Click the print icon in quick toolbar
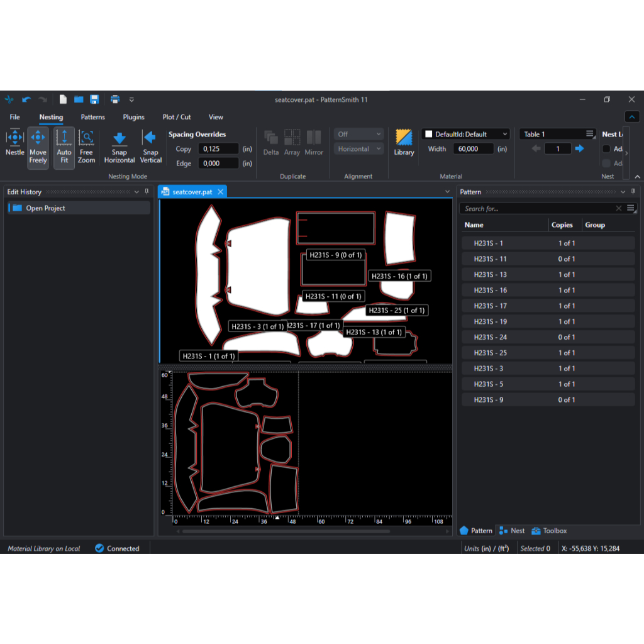644x644 pixels. tap(115, 99)
